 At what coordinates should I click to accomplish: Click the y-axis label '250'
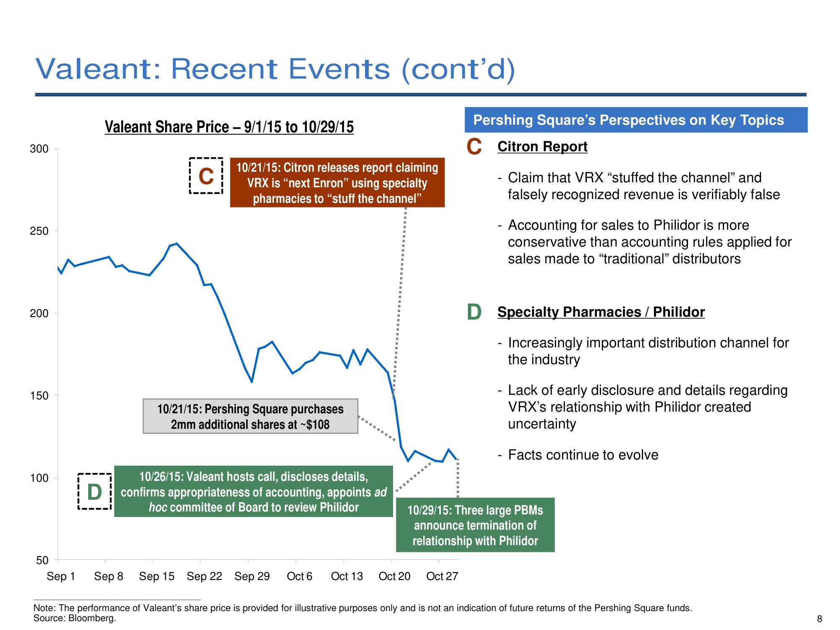click(x=39, y=231)
